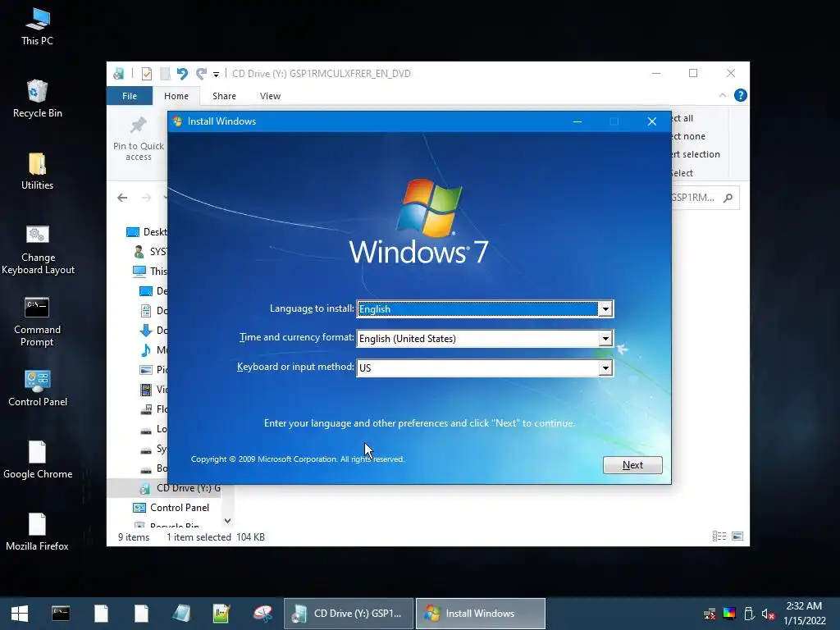Launch Mozilla Firefox desktop shortcut
The width and height of the screenshot is (840, 630).
(37, 532)
